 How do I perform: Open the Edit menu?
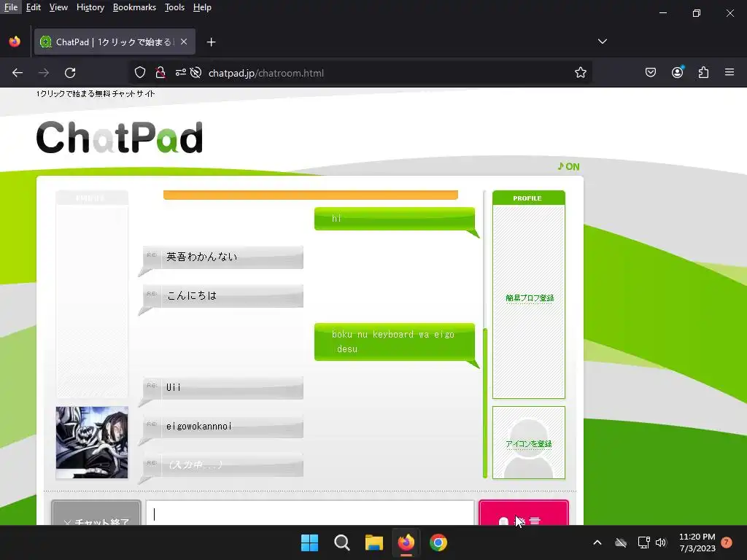34,7
